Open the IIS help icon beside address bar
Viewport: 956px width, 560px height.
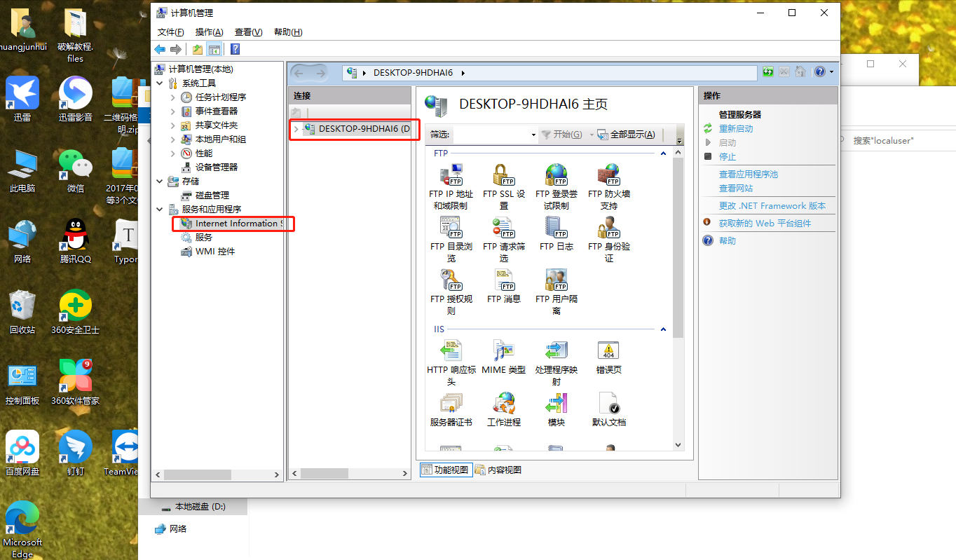coord(820,72)
